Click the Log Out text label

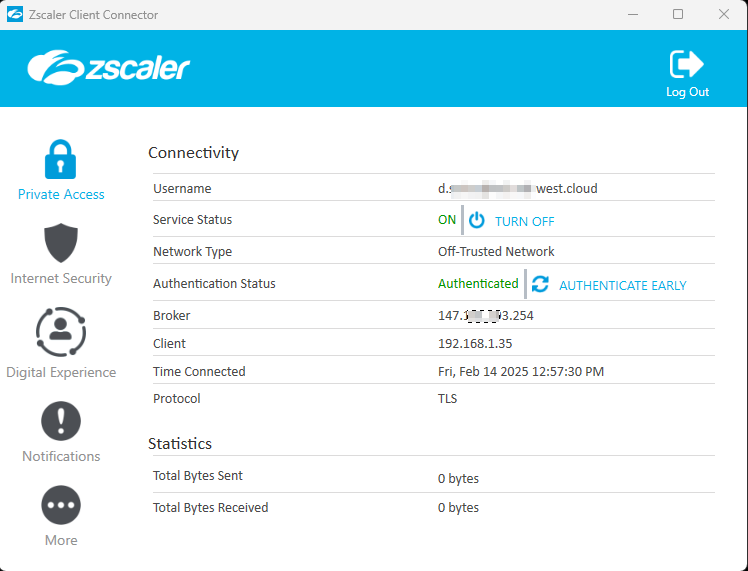coord(687,92)
